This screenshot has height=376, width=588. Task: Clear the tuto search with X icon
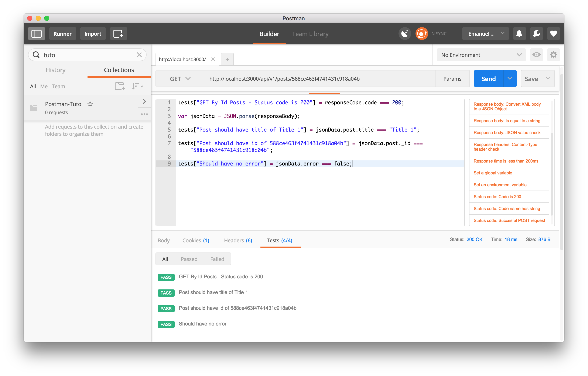[x=139, y=55]
